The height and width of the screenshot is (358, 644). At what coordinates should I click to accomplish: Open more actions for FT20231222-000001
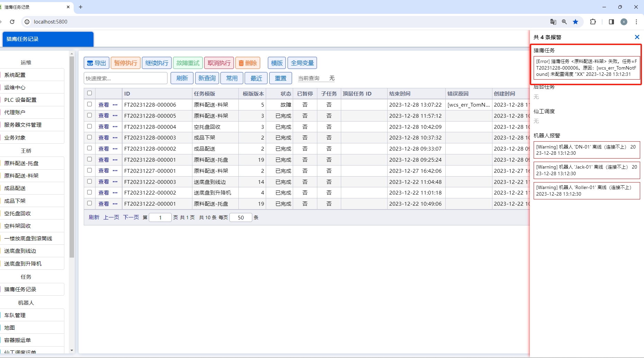tap(115, 204)
